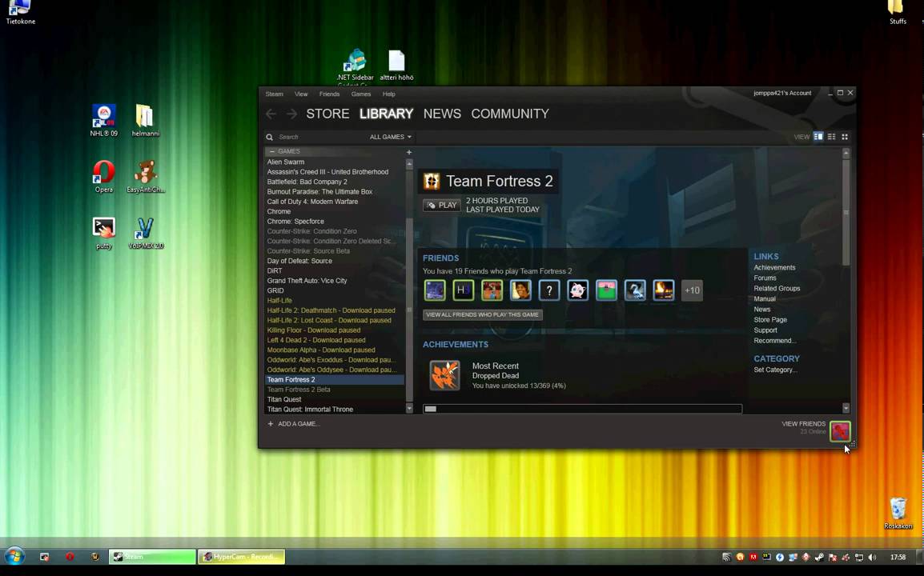Open the helmanni folder on the desktop

(146, 121)
